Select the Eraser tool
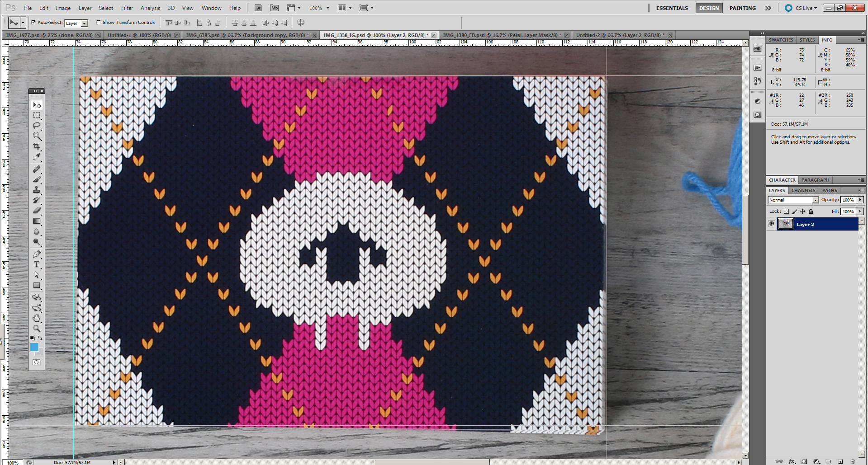The height and width of the screenshot is (465, 868). (37, 211)
